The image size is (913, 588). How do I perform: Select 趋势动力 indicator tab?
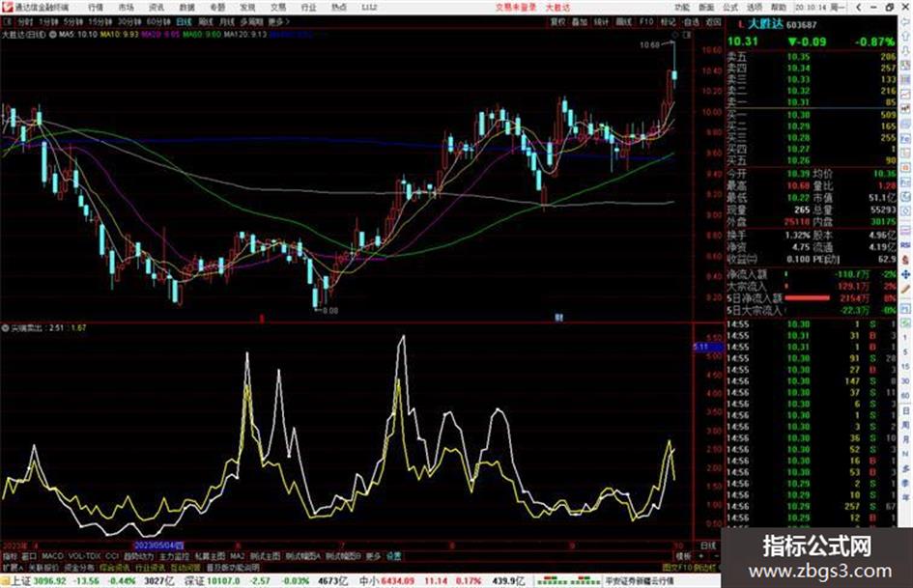(138, 556)
